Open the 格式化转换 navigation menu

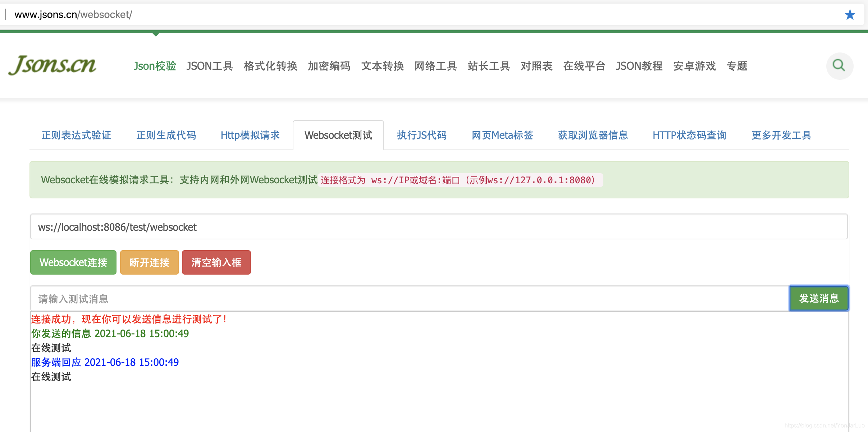click(x=270, y=66)
